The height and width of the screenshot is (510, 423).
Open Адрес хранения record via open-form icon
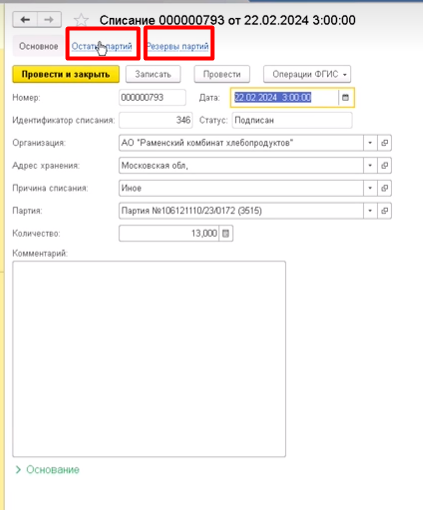pyautogui.click(x=384, y=166)
